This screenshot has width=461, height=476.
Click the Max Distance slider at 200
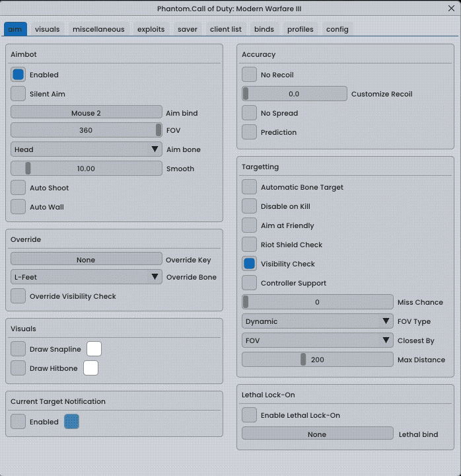318,360
